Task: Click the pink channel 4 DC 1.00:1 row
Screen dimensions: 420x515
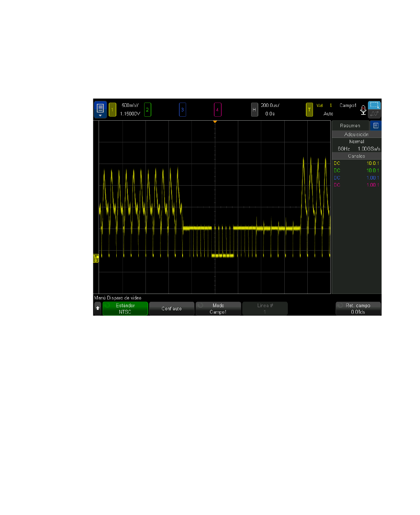Action: click(356, 185)
